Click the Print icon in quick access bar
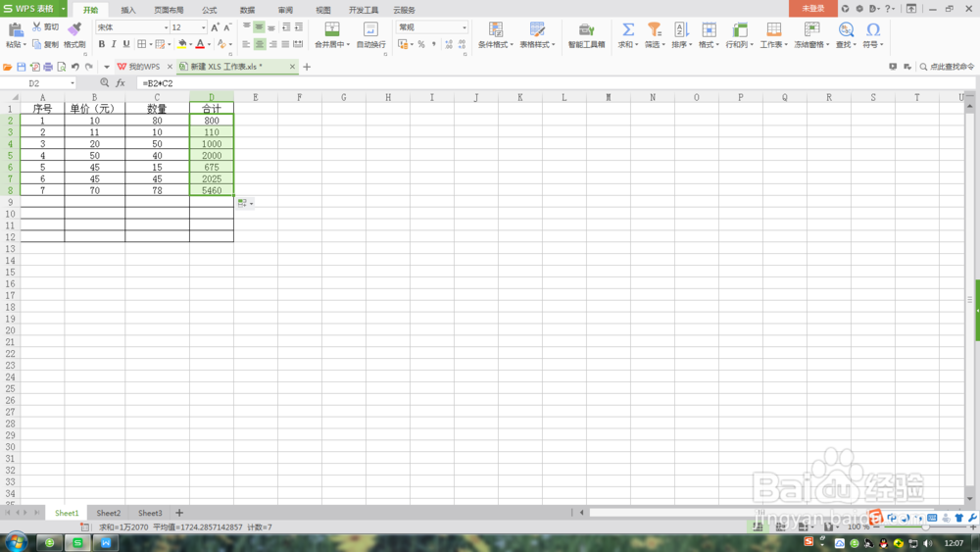Screen dimensions: 980x552 48,67
